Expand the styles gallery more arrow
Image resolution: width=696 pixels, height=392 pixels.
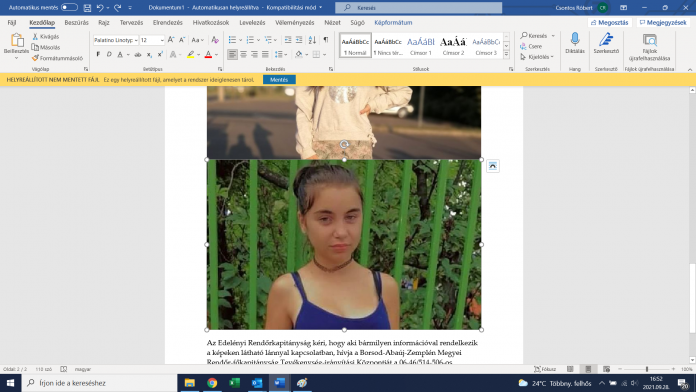pos(506,54)
